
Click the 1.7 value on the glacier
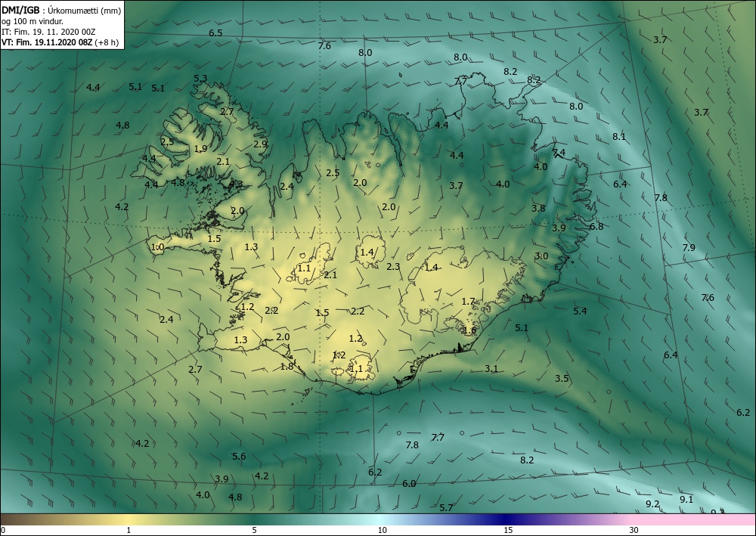pyautogui.click(x=469, y=301)
